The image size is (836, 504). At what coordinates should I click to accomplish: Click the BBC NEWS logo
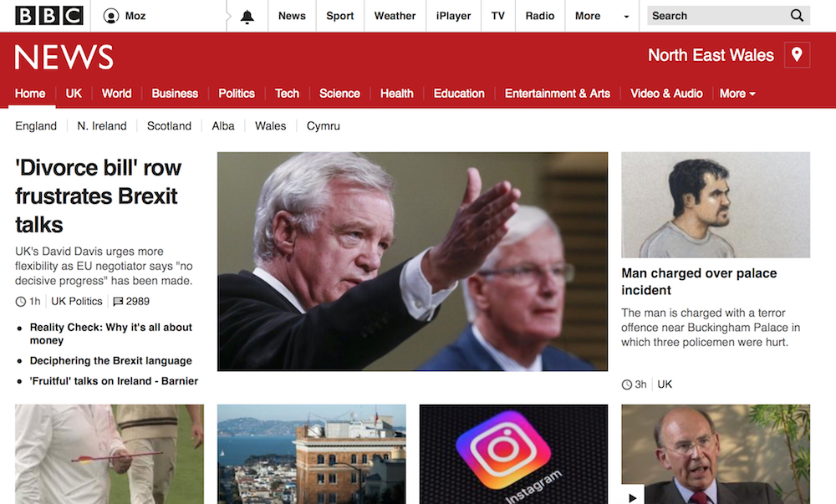64,57
